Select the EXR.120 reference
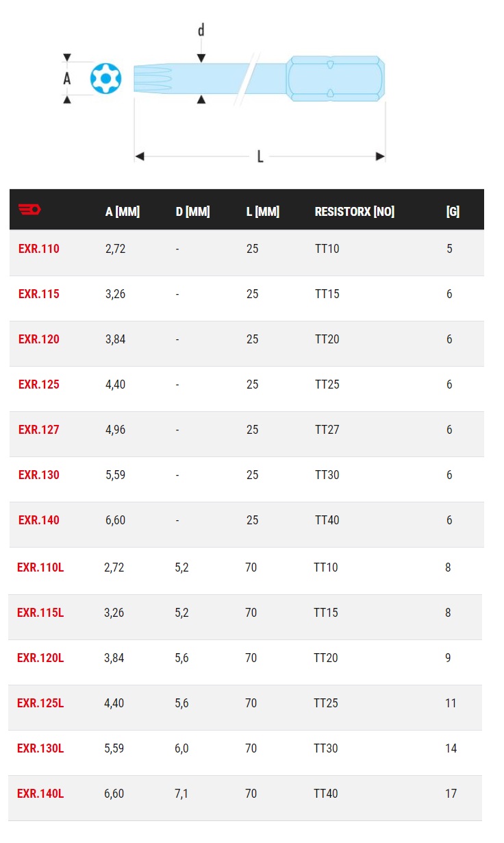This screenshot has height=843, width=504. [x=39, y=339]
